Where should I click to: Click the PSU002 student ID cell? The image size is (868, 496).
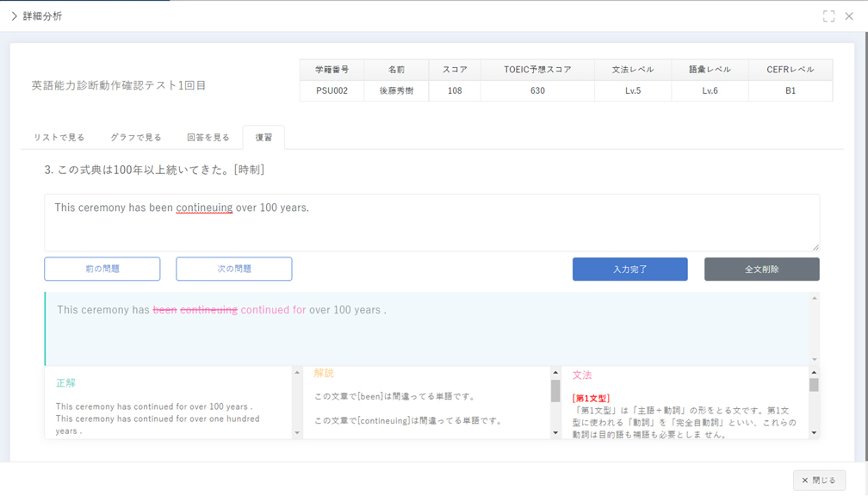[332, 90]
